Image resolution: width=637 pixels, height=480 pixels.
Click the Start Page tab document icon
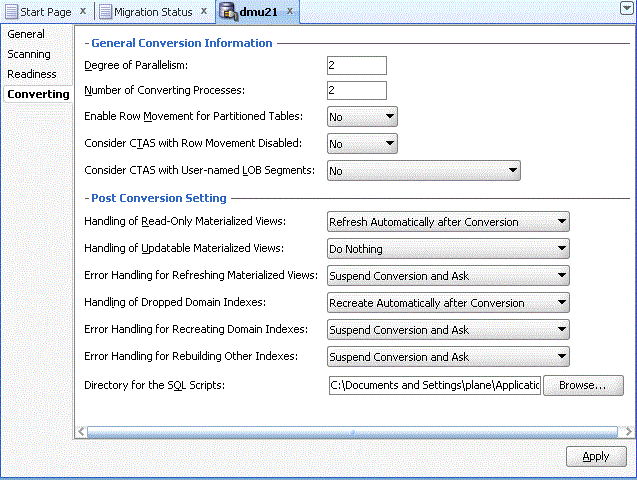(11, 11)
